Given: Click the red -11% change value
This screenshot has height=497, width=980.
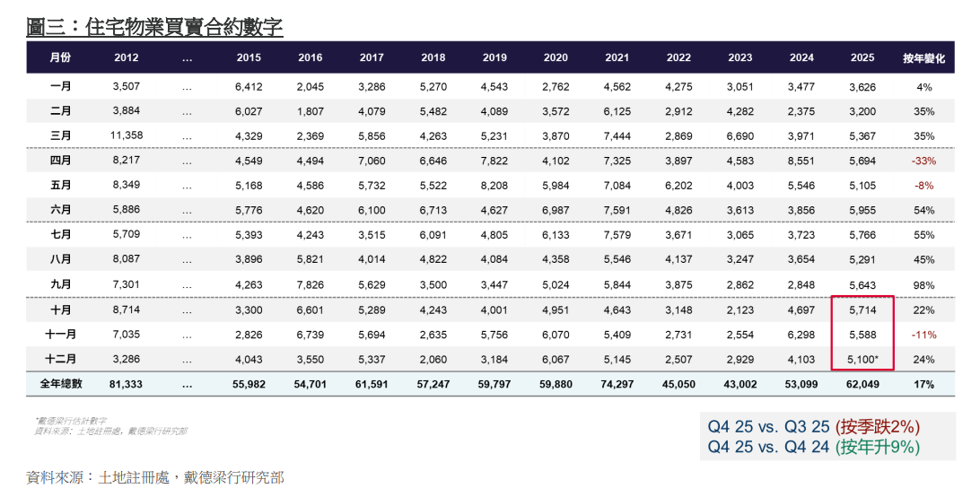Looking at the screenshot, I should pyautogui.click(x=923, y=335).
